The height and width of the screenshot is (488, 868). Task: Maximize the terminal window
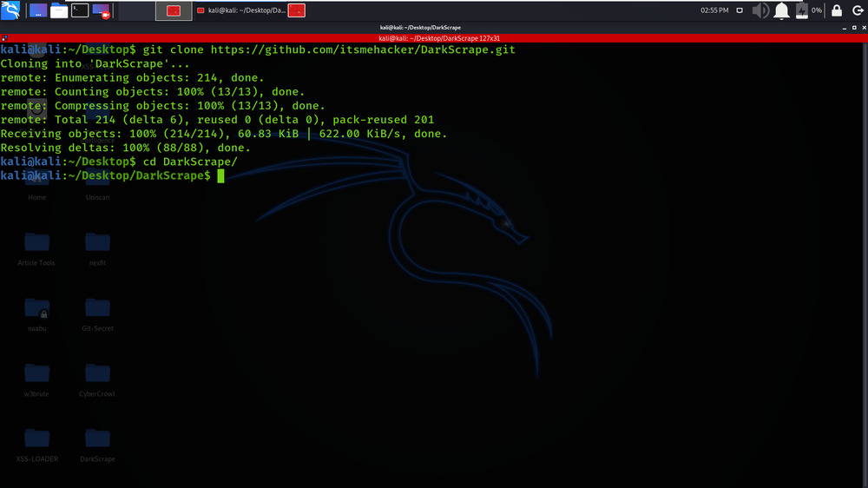click(x=854, y=28)
